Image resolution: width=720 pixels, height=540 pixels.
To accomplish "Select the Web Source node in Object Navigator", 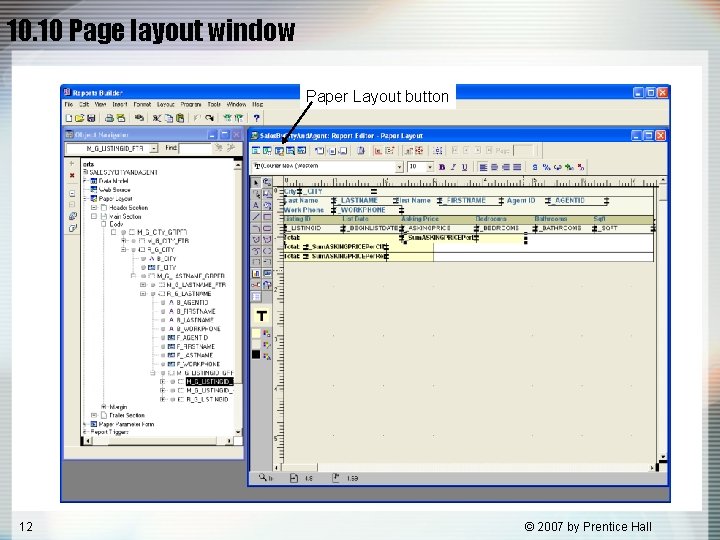I will point(115,190).
